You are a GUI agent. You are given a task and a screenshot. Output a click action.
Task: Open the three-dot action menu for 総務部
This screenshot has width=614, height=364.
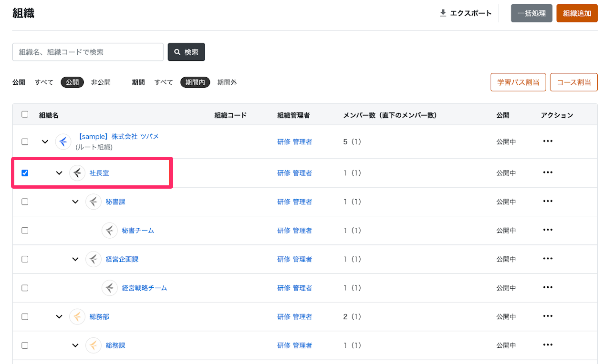pos(548,316)
